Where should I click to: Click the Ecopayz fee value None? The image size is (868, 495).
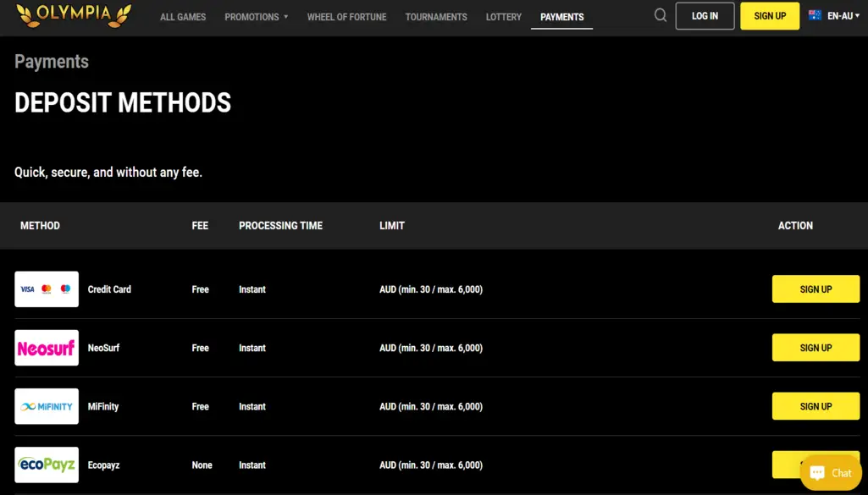(202, 465)
